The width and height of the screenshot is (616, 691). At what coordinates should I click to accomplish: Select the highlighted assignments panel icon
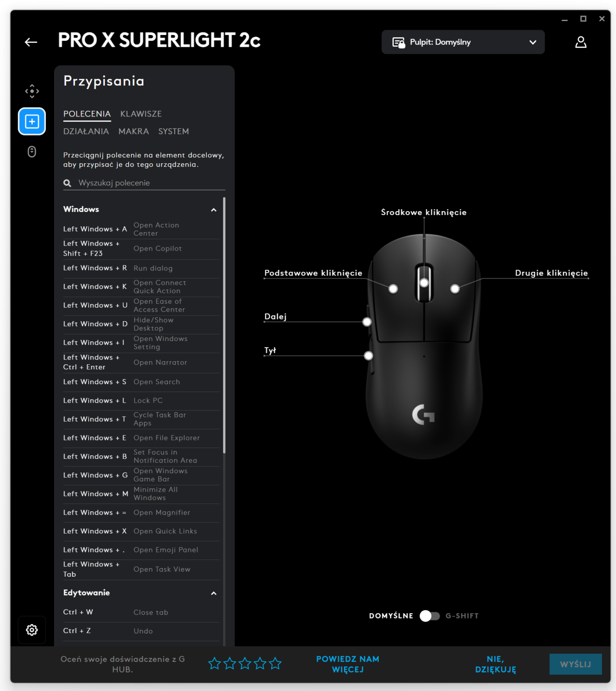(31, 121)
